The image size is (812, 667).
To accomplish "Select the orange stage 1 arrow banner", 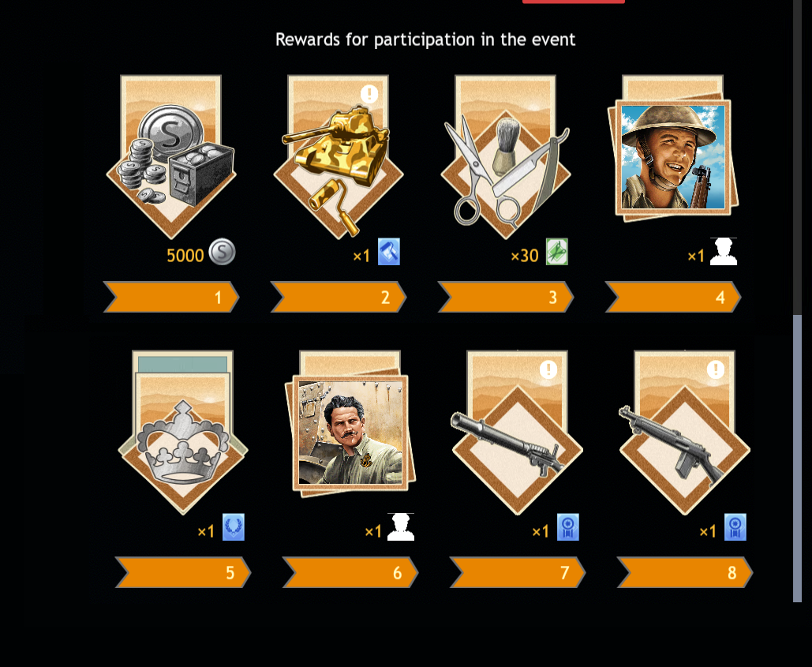I will [171, 298].
